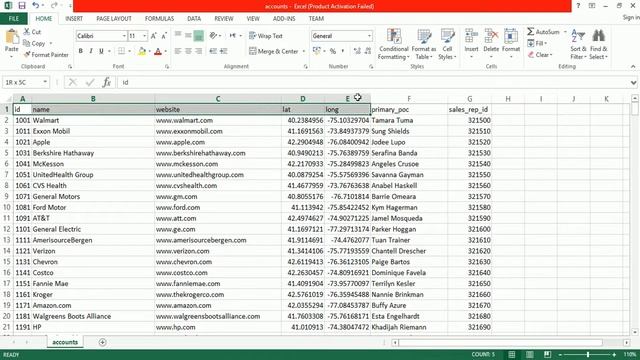
Task: Open the font size dropdown
Action: point(144,36)
